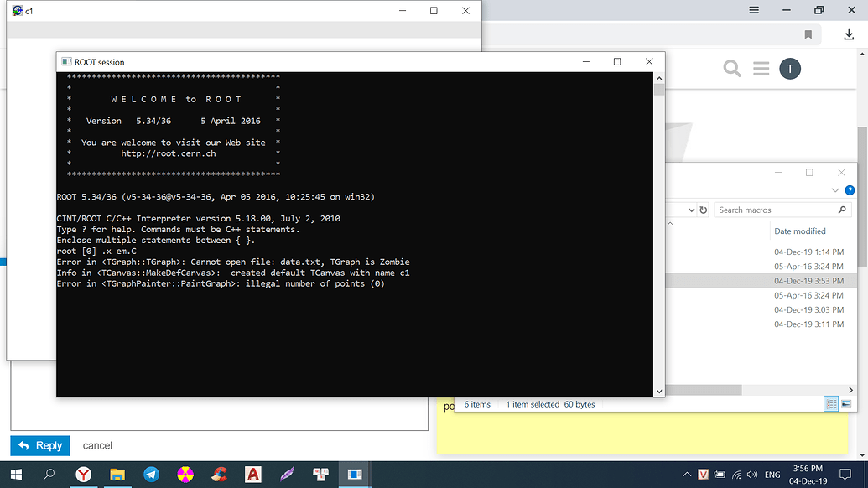This screenshot has height=488, width=868.
Task: Expand the Explorer ribbon chevron
Action: pyautogui.click(x=836, y=190)
